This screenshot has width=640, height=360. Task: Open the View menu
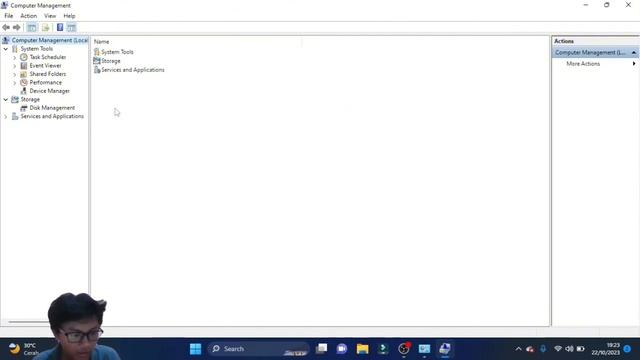[50, 16]
